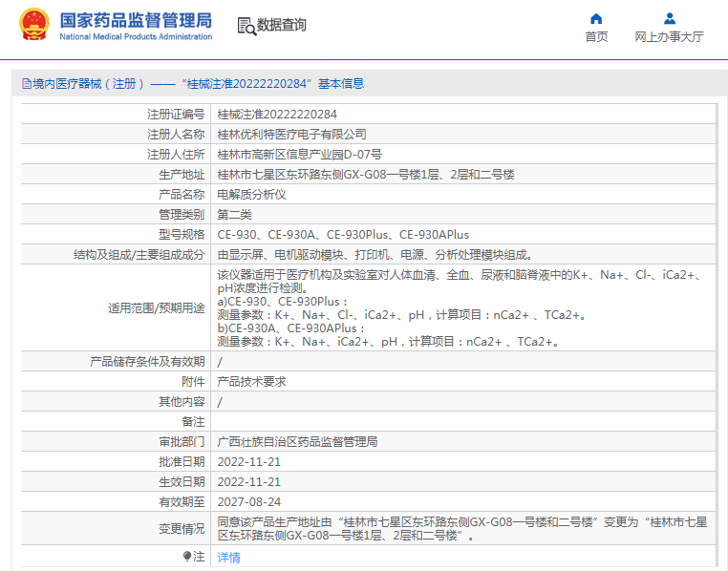This screenshot has width=728, height=571.
Task: Click the expiry date 2027-08-24
Action: [x=248, y=501]
